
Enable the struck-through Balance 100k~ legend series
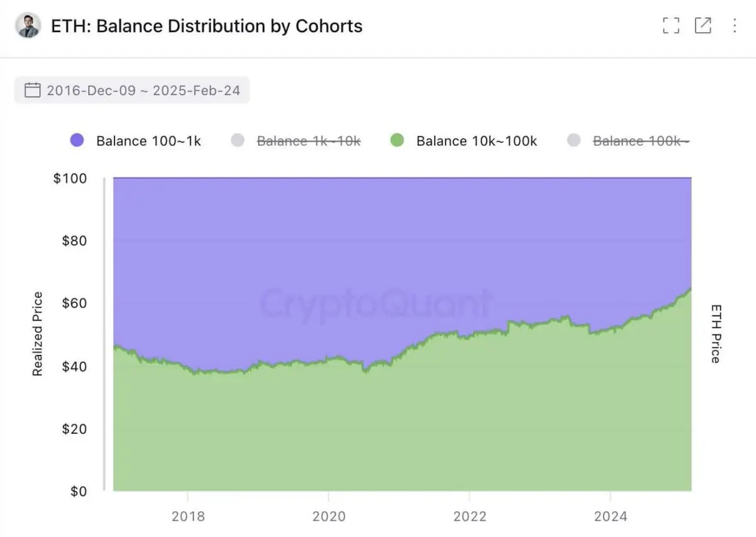628,141
